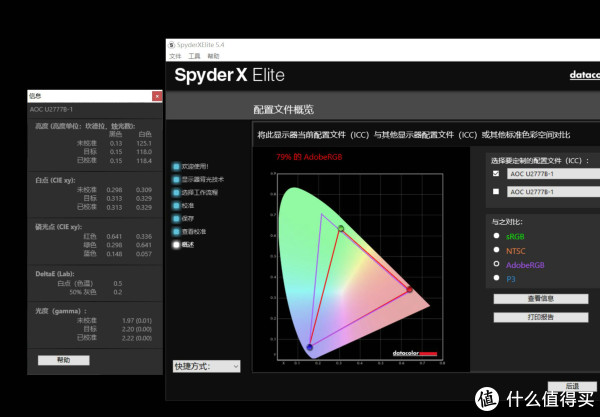Viewport: 600px width, 417px height.
Task: Click the blue primary point on gamut chart
Action: [310, 347]
